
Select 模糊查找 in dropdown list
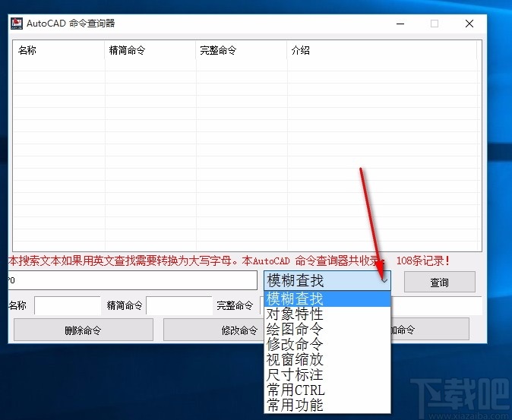click(327, 299)
